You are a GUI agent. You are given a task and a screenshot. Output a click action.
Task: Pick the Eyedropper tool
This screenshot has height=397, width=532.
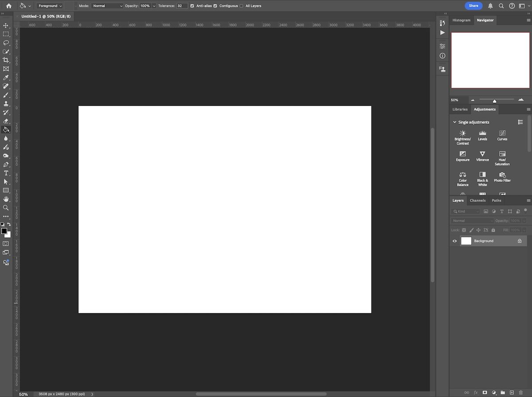[6, 77]
